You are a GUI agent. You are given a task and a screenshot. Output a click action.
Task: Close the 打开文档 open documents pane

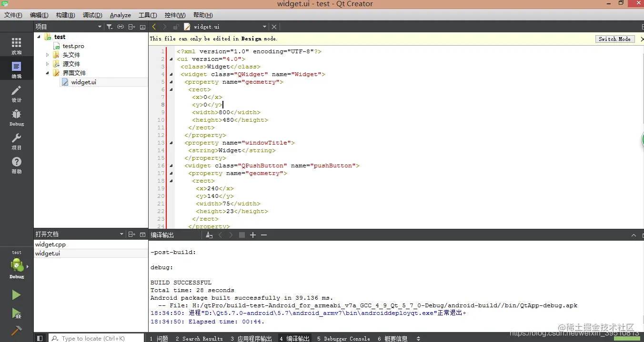coord(142,234)
